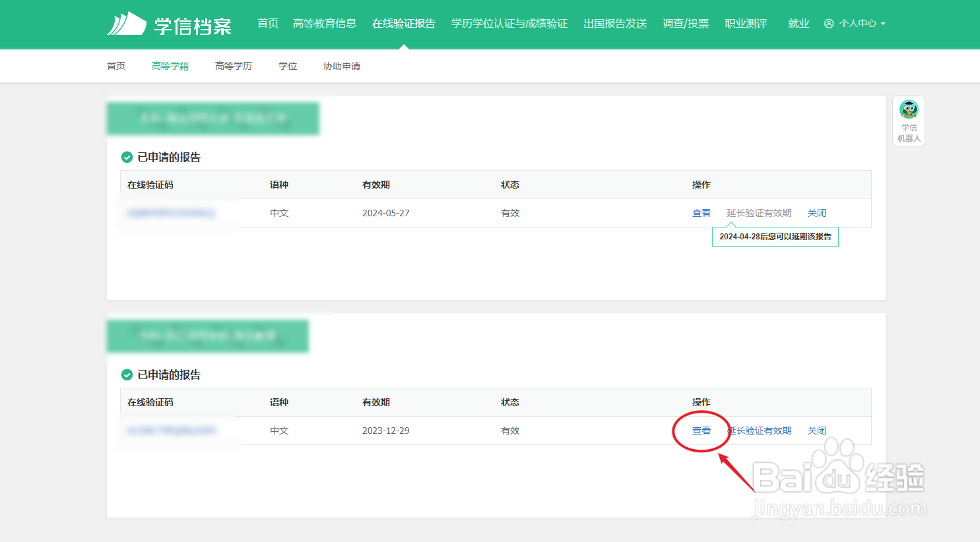This screenshot has height=542, width=980.
Task: Open the 学信机器人 assistant
Action: (x=909, y=121)
